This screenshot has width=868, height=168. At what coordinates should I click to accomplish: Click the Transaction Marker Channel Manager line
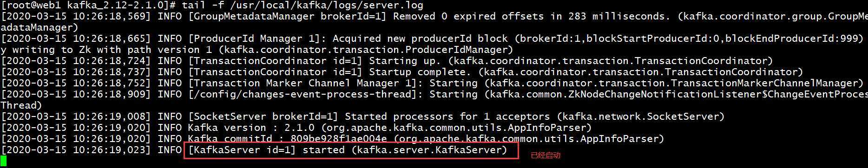pyautogui.click(x=432, y=83)
